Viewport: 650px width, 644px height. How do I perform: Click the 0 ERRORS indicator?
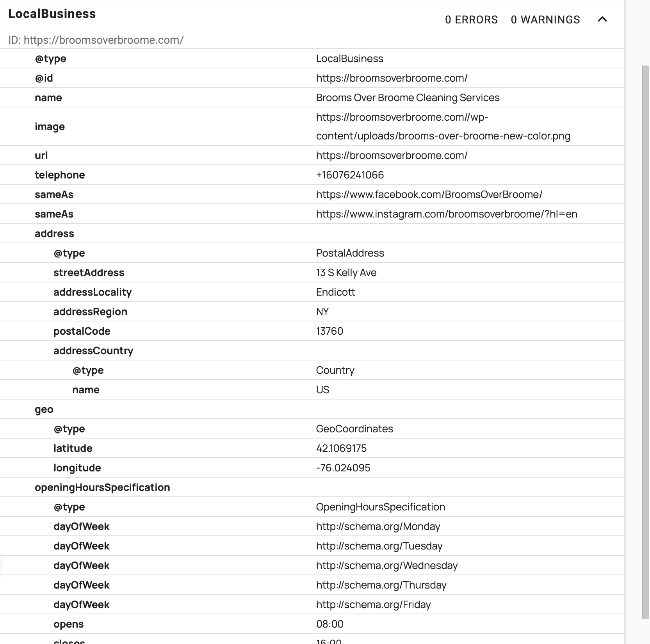471,20
